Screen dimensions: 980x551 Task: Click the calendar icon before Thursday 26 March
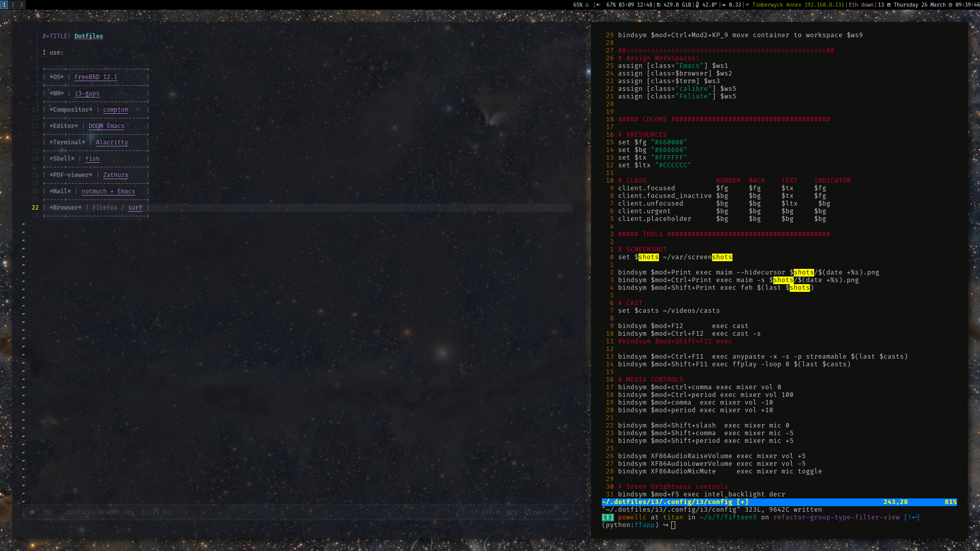click(889, 5)
